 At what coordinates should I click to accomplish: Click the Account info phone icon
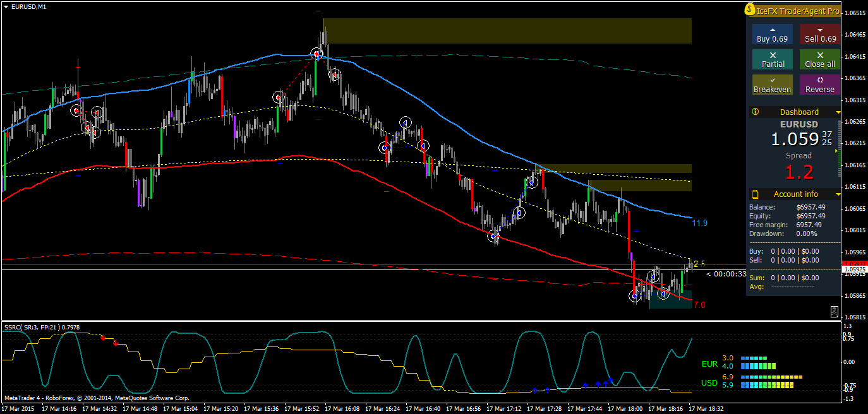coord(755,194)
